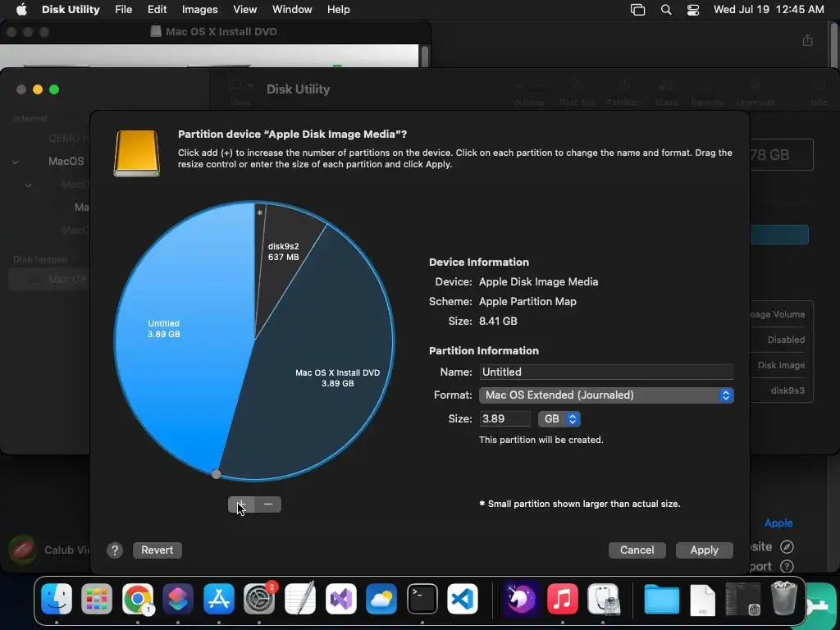Open the GB size unit dropdown

point(559,418)
